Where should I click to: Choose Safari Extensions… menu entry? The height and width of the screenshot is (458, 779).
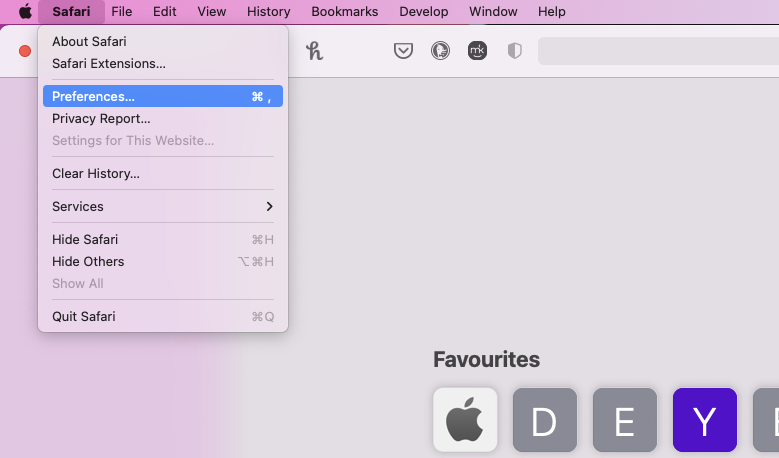point(163,64)
